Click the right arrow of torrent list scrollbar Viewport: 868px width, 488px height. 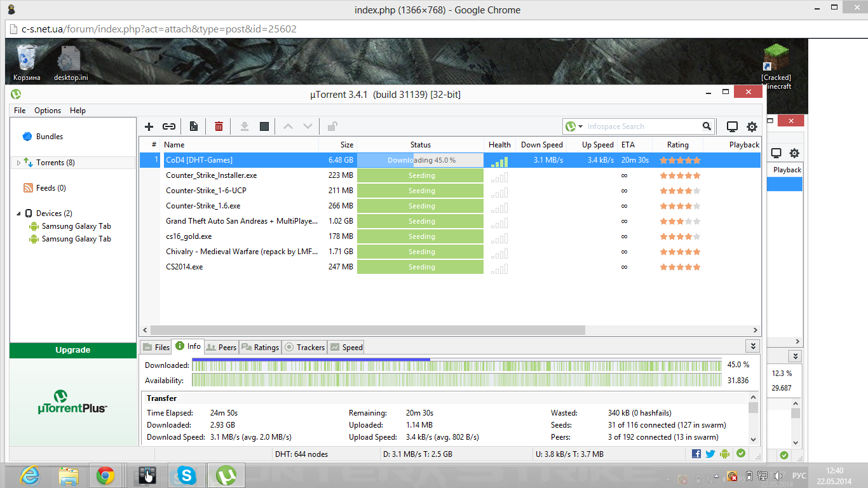756,330
